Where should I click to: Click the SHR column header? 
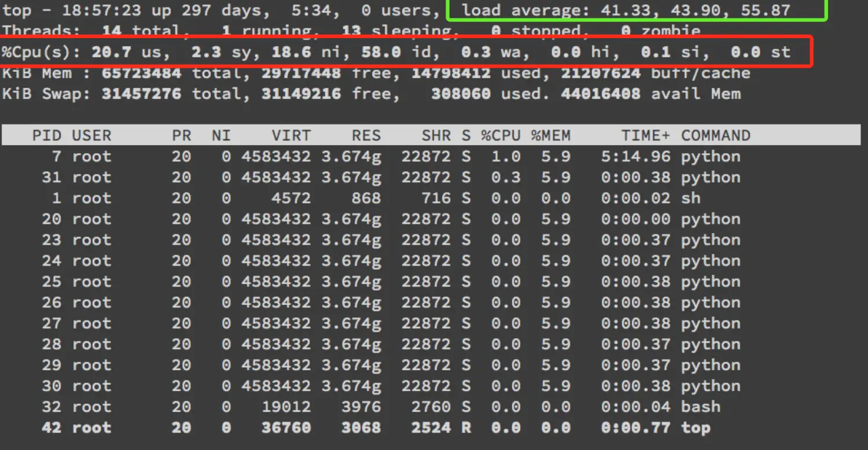click(x=436, y=135)
